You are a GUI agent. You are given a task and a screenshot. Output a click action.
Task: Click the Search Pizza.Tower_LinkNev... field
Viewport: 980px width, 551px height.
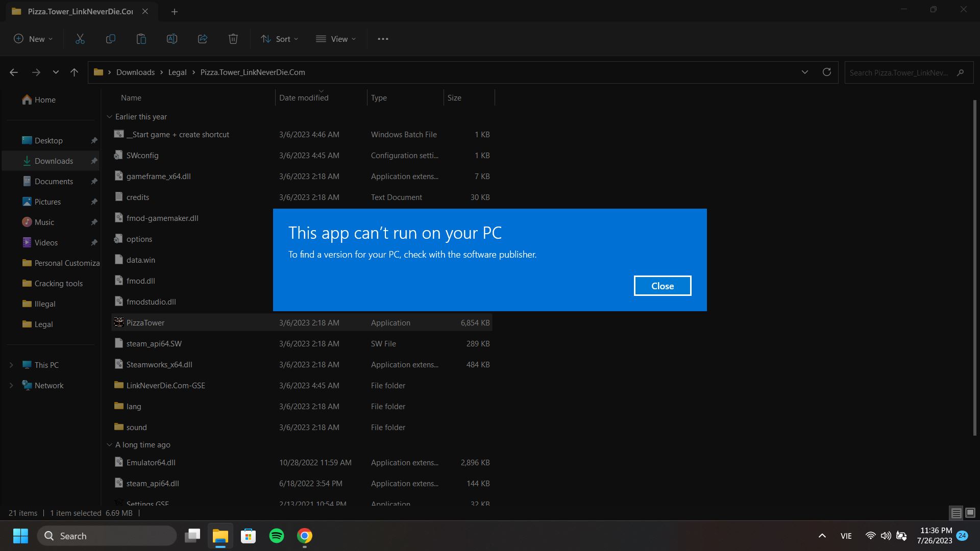coord(899,72)
